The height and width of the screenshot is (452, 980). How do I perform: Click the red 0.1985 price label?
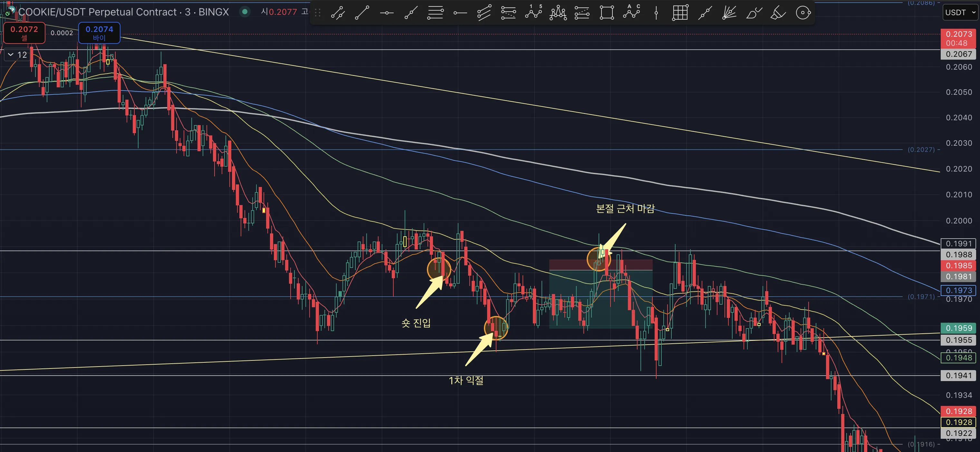[959, 265]
